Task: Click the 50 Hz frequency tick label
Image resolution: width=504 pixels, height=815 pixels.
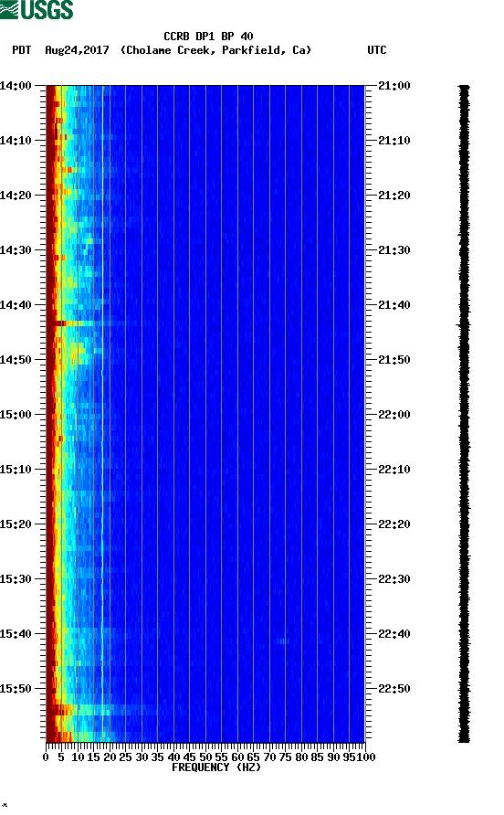Action: coord(205,757)
